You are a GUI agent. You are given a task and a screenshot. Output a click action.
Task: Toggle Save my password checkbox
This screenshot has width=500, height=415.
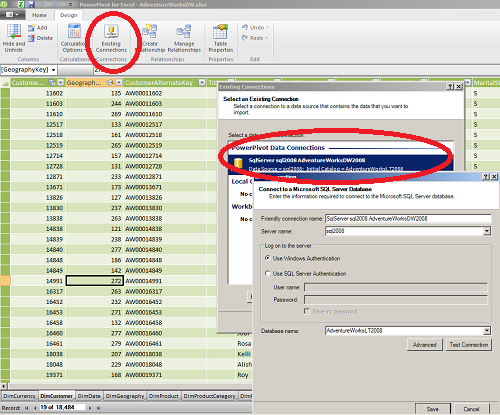(307, 311)
